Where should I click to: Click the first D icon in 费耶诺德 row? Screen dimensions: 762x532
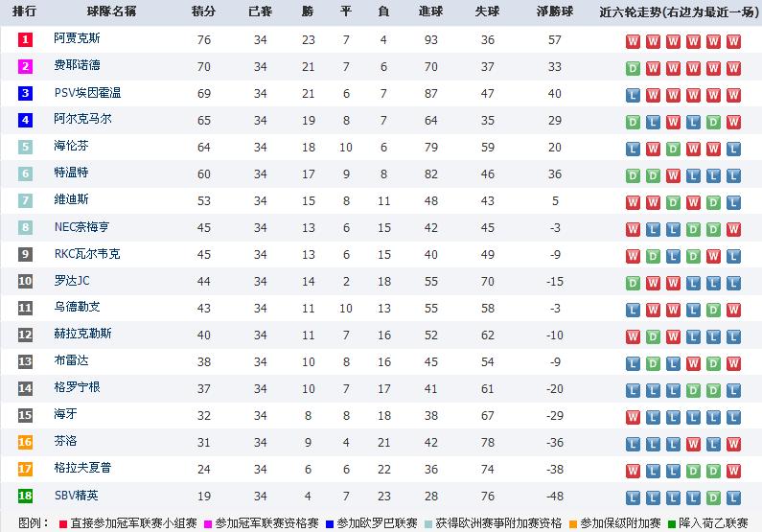(x=633, y=68)
